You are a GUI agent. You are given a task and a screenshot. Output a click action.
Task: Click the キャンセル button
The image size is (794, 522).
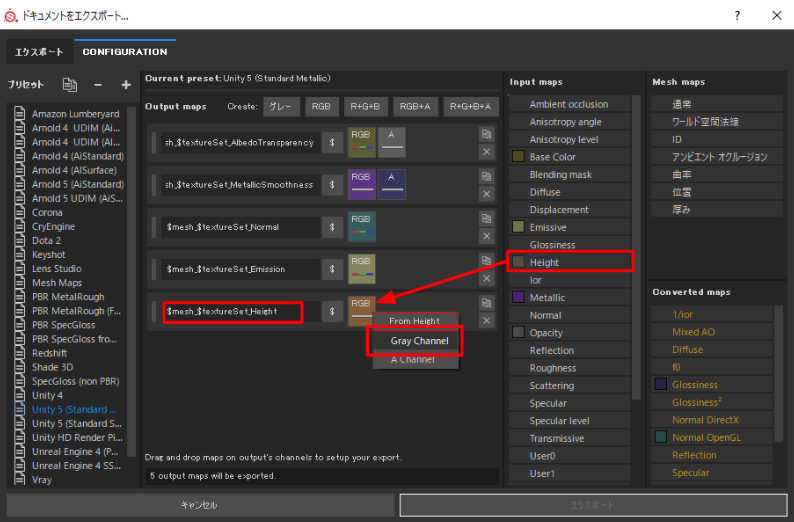click(x=200, y=505)
